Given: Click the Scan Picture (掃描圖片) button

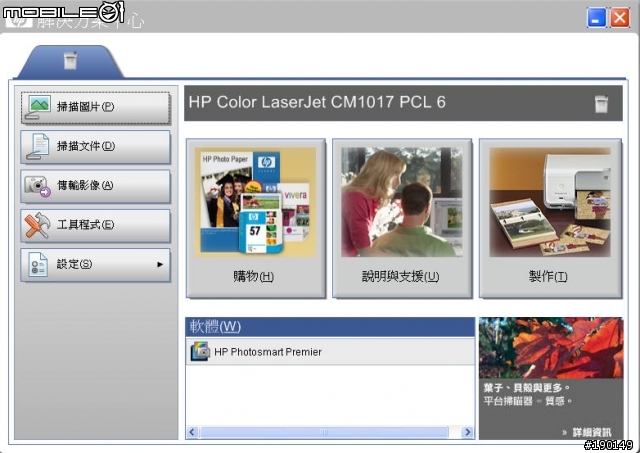Looking at the screenshot, I should click(x=96, y=108).
